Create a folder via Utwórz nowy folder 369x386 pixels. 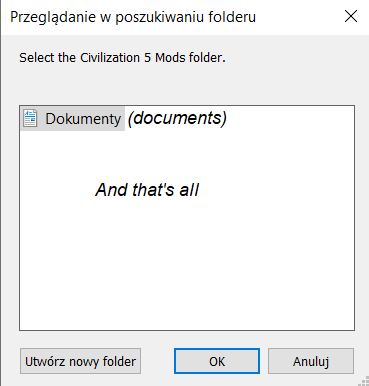(80, 361)
